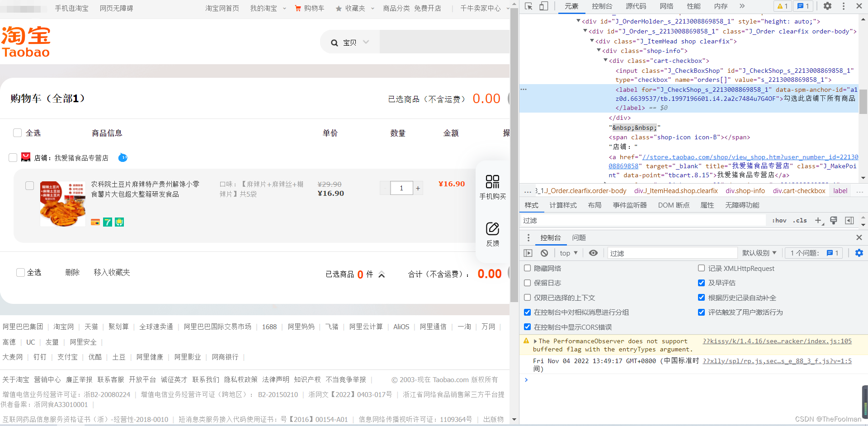Open the potato chips product thumbnail

pos(63,204)
